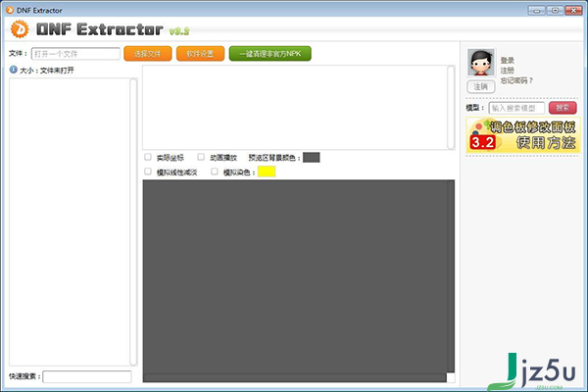The image size is (588, 392).
Task: Click the 注销 button under the avatar
Action: click(479, 87)
